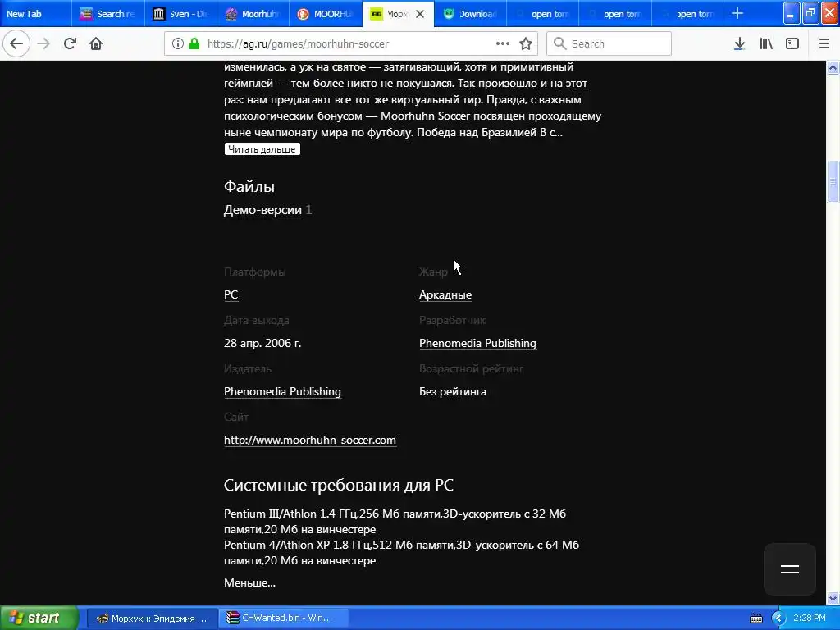This screenshot has height=630, width=840.
Task: Open the downloads panel arrow icon
Action: (739, 43)
